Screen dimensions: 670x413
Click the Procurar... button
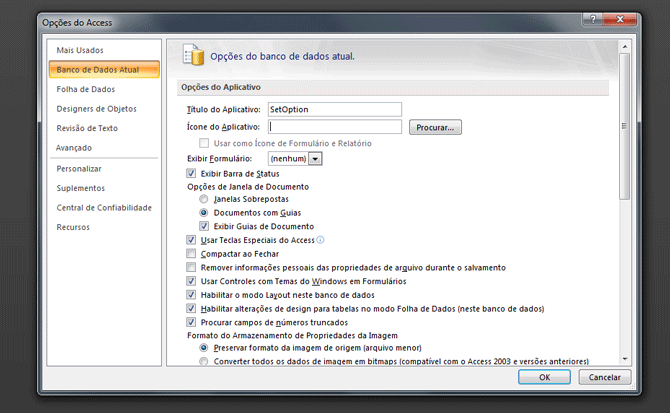[x=435, y=127]
